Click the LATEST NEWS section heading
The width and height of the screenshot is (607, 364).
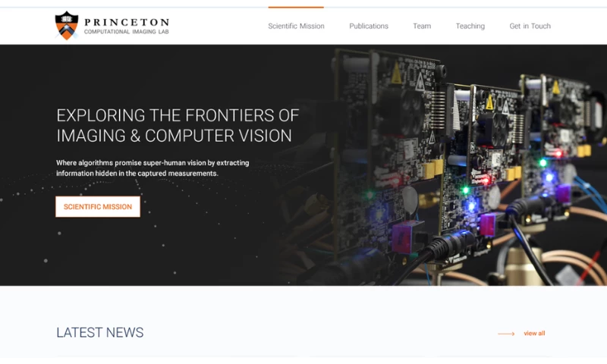(100, 332)
